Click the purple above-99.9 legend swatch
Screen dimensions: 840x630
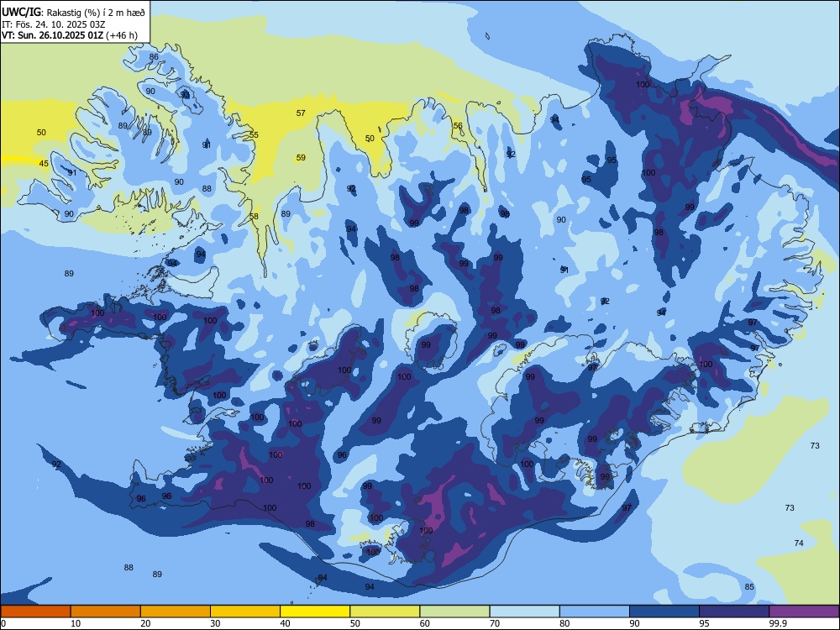point(804,612)
